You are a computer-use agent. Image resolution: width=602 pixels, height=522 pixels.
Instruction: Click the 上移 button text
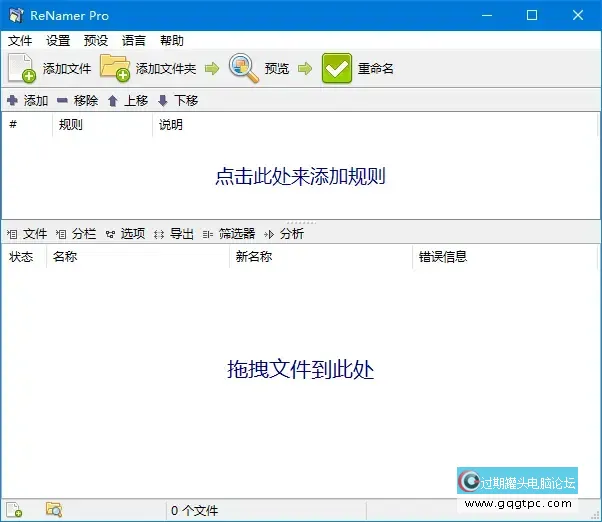click(136, 101)
